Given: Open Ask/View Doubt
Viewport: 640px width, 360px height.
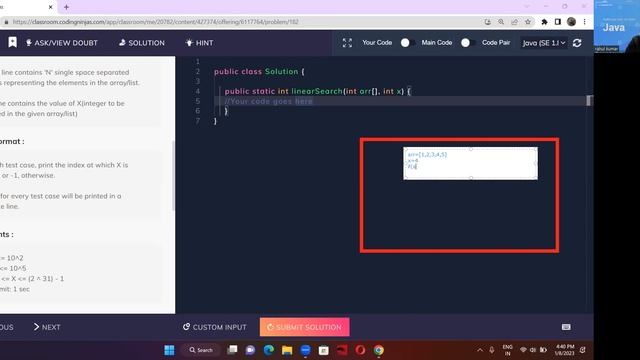Looking at the screenshot, I should (x=62, y=43).
